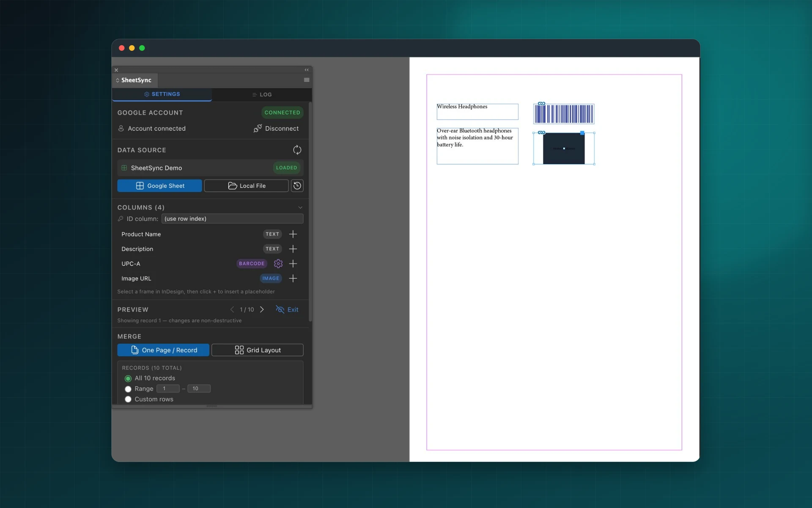Go to the next preview record
This screenshot has width=812, height=508.
click(x=262, y=309)
